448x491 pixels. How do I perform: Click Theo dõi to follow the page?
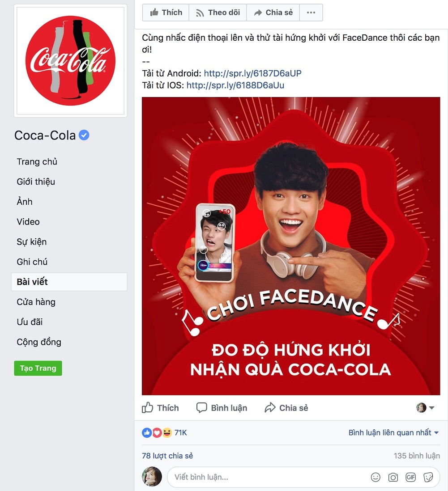[218, 12]
